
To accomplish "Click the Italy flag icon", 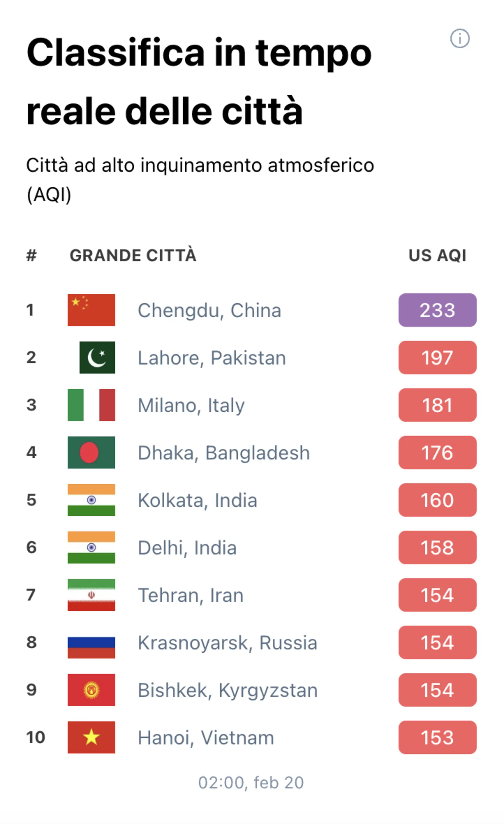I will [91, 405].
